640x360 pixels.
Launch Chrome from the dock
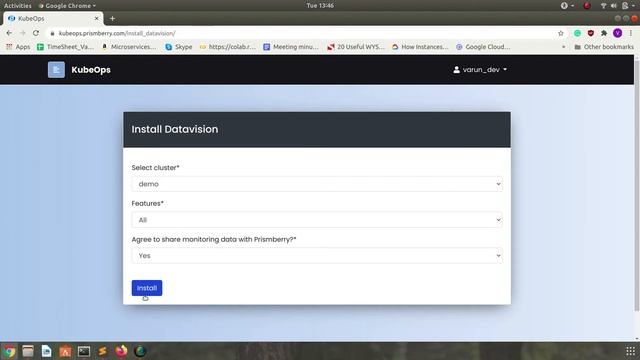tap(9, 351)
